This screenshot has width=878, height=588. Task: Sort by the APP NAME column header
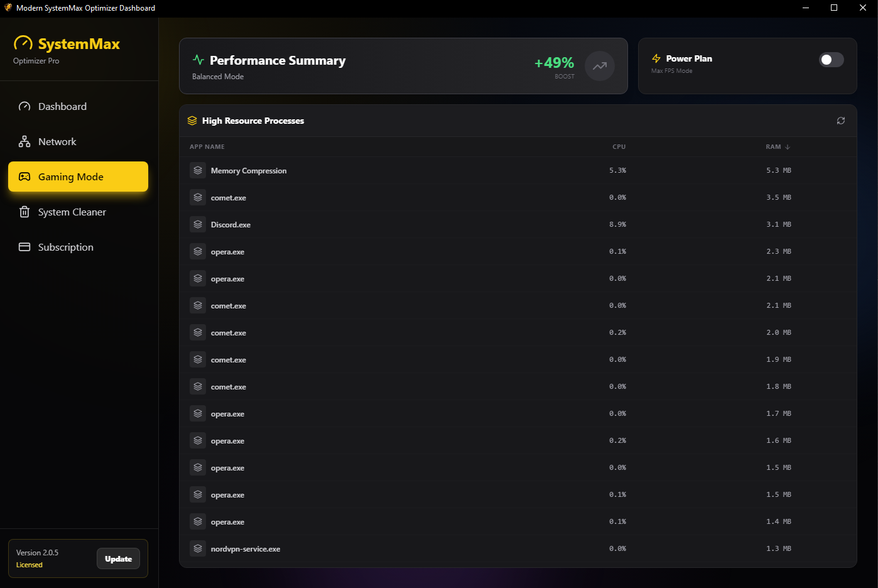[207, 147]
